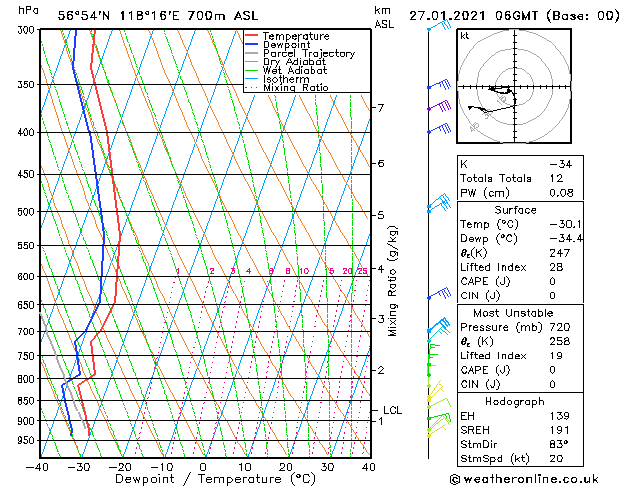Image resolution: width=629 pixels, height=486 pixels.
Task: Click the '900' pressure level label
Action: click(x=28, y=421)
